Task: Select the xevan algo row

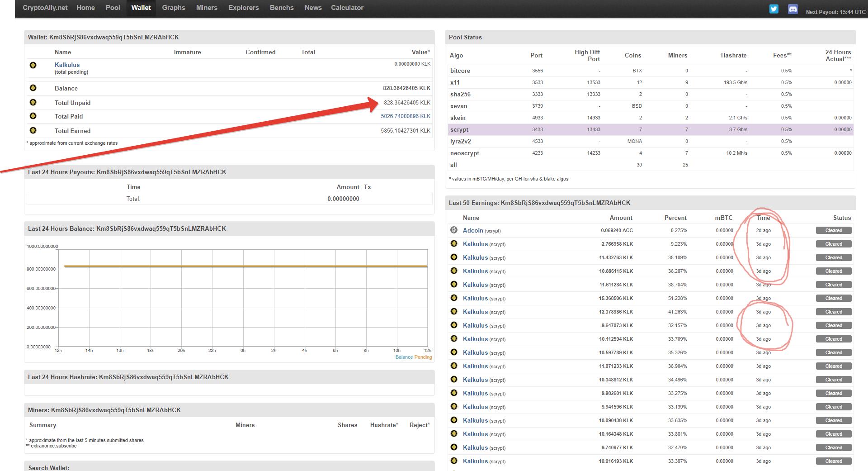Action: (650, 106)
